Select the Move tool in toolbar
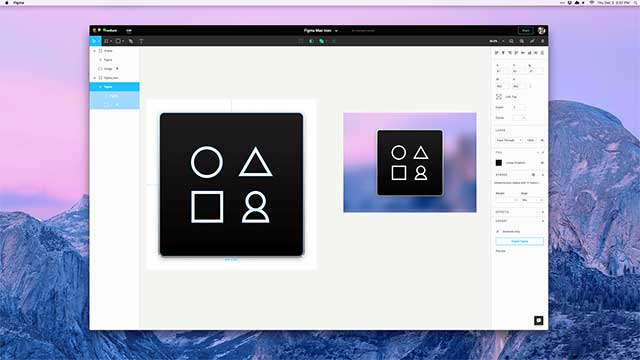The height and width of the screenshot is (360, 640). (x=95, y=41)
